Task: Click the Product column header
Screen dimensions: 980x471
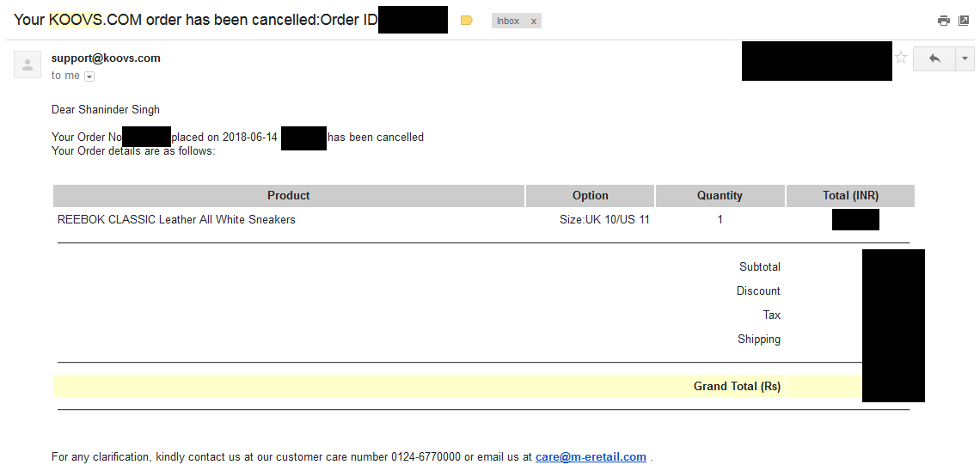Action: pos(289,196)
